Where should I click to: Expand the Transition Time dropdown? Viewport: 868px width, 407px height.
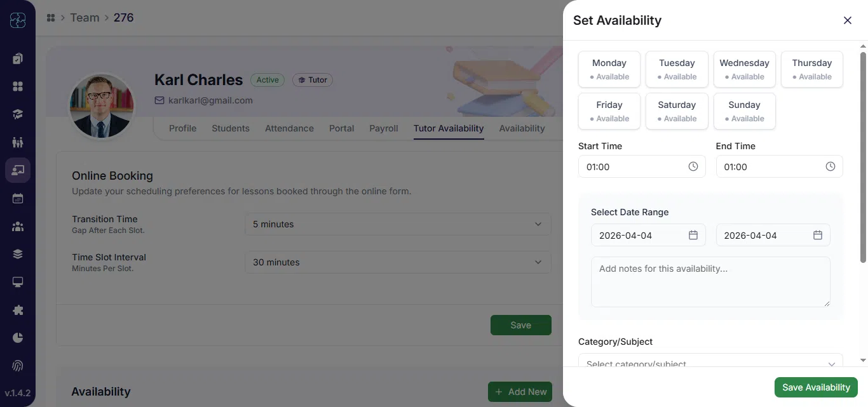398,224
